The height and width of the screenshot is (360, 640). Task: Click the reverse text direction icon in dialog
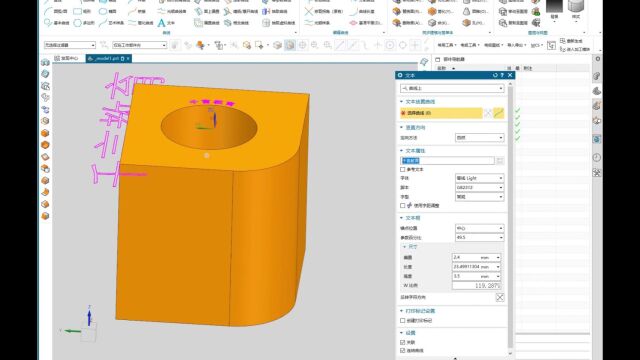pyautogui.click(x=500, y=298)
